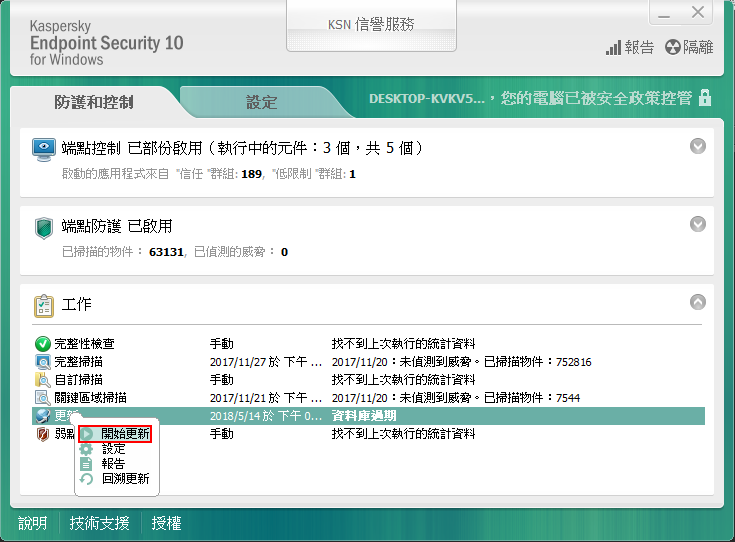Screen dimensions: 735x542
Task: Click the endpoint protection shield icon
Action: [44, 228]
